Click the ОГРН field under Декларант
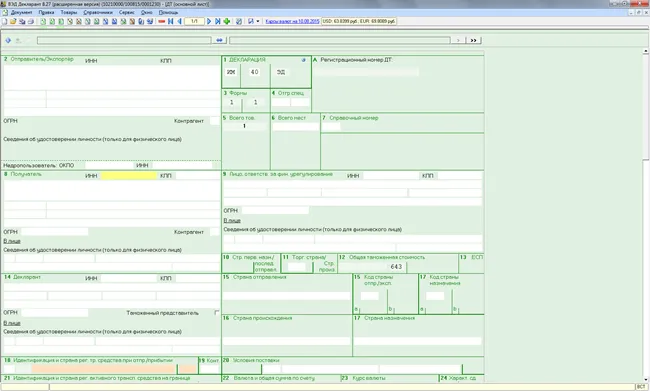This screenshot has height=391, width=650. pyautogui.click(x=54, y=312)
